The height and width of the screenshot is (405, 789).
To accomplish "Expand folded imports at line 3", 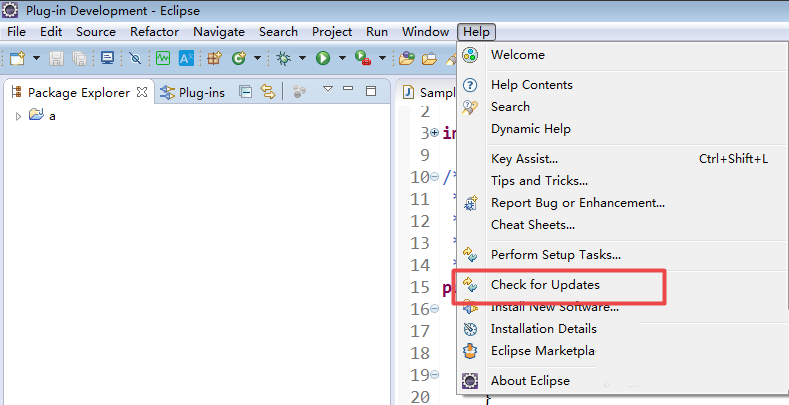I will [435, 133].
